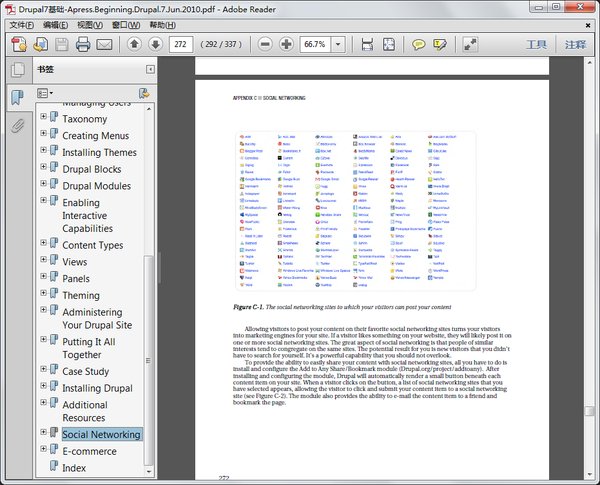Click the Print icon in toolbar

[x=83, y=45]
